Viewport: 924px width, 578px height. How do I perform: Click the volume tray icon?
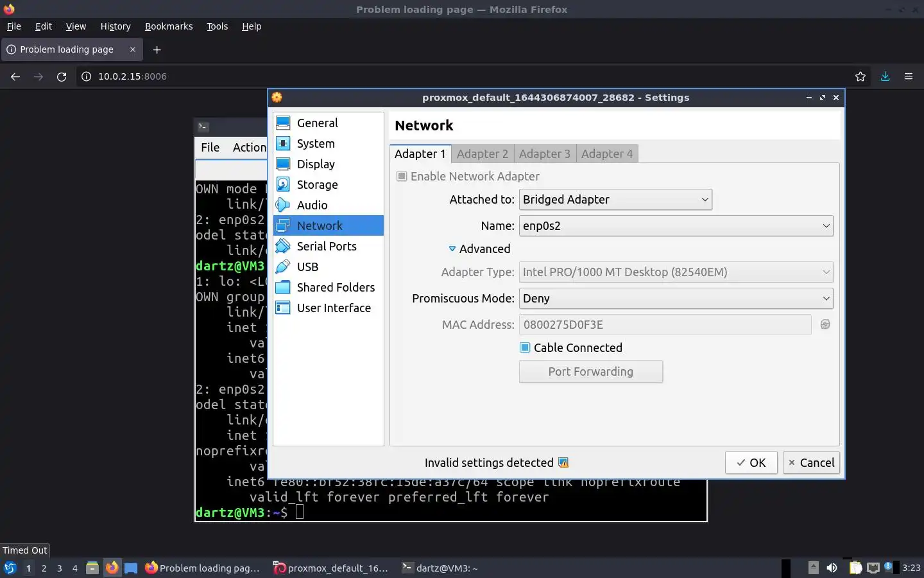832,568
